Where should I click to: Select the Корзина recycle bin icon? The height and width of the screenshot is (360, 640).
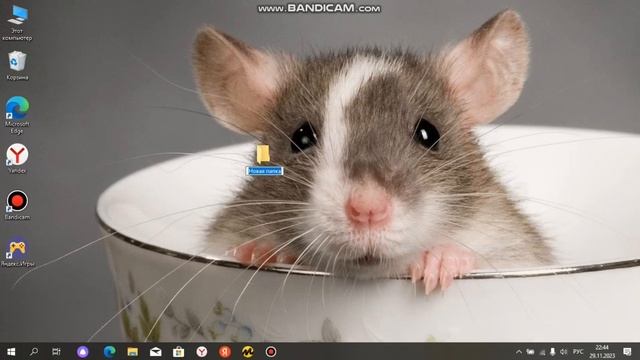point(17,65)
